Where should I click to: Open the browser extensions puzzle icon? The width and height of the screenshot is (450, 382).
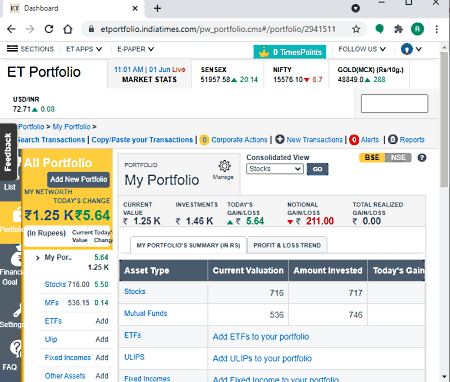[398, 29]
